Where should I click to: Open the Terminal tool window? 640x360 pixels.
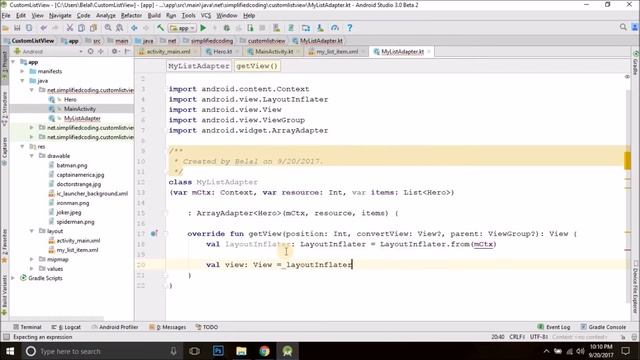click(x=27, y=327)
